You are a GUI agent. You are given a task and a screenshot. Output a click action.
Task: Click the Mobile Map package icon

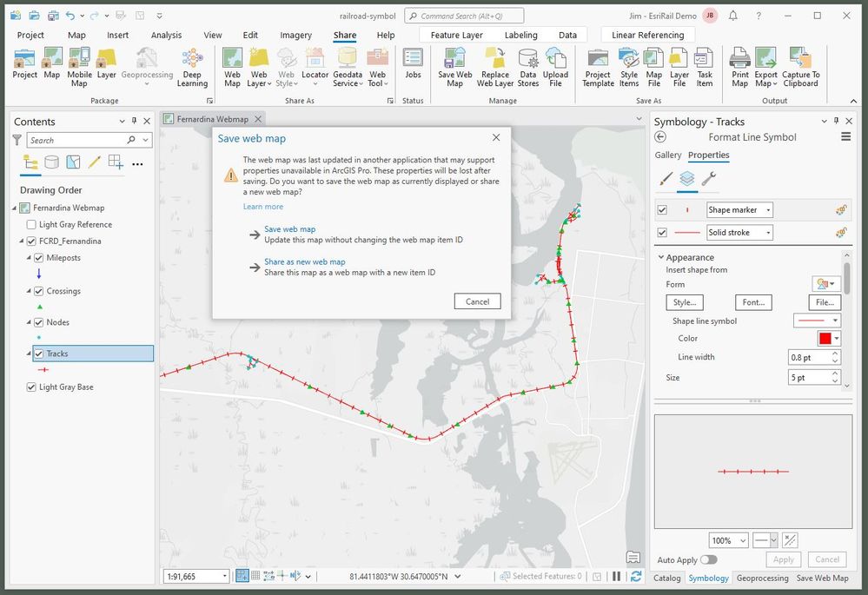(79, 67)
